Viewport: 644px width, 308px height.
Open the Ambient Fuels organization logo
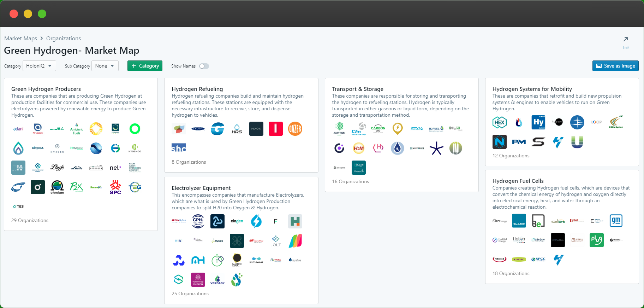(x=77, y=129)
